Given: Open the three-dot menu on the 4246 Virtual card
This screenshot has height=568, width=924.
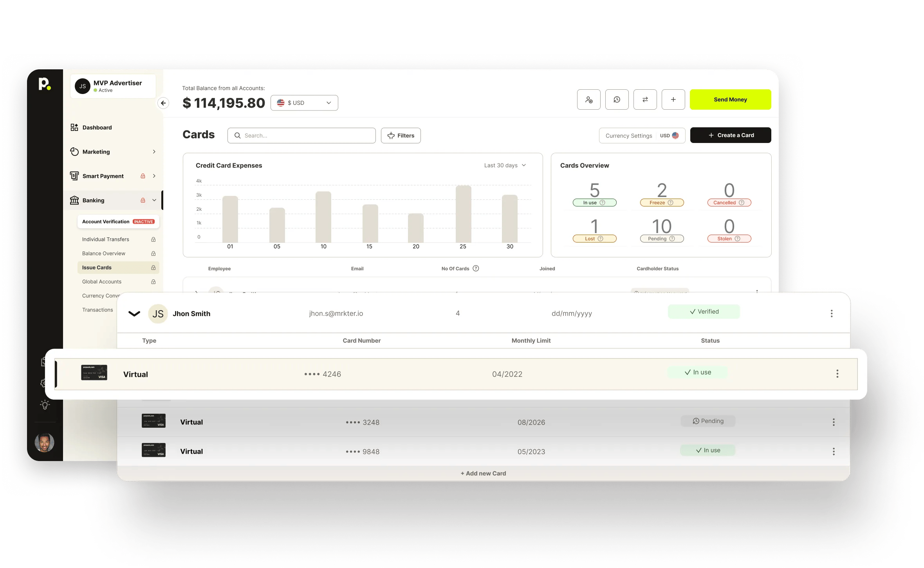Looking at the screenshot, I should tap(837, 374).
